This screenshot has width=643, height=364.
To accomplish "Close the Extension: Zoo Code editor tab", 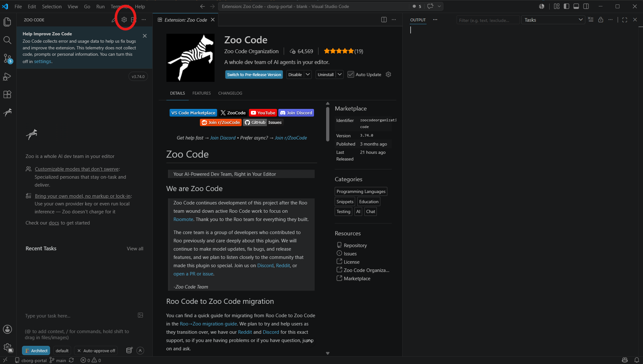I will pos(213,20).
